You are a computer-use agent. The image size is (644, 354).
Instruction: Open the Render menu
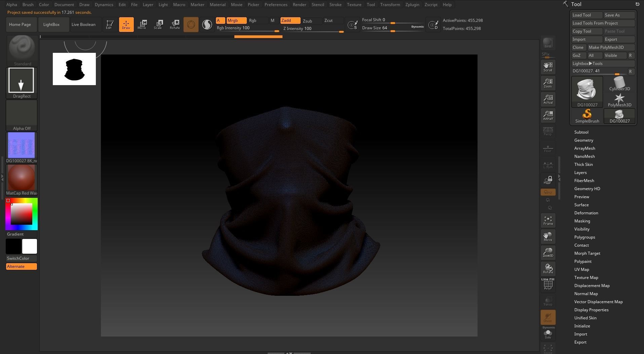pyautogui.click(x=299, y=5)
